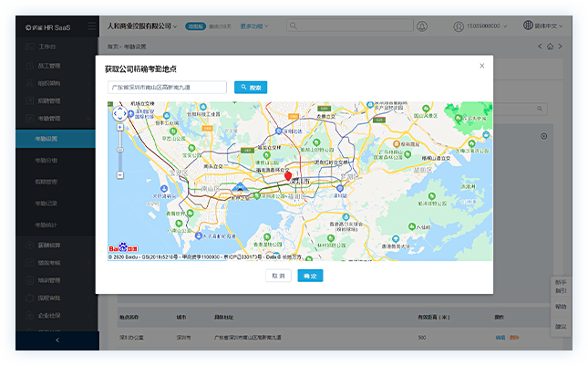Close the 获取公司精确考勤地点 dialog

pos(482,66)
